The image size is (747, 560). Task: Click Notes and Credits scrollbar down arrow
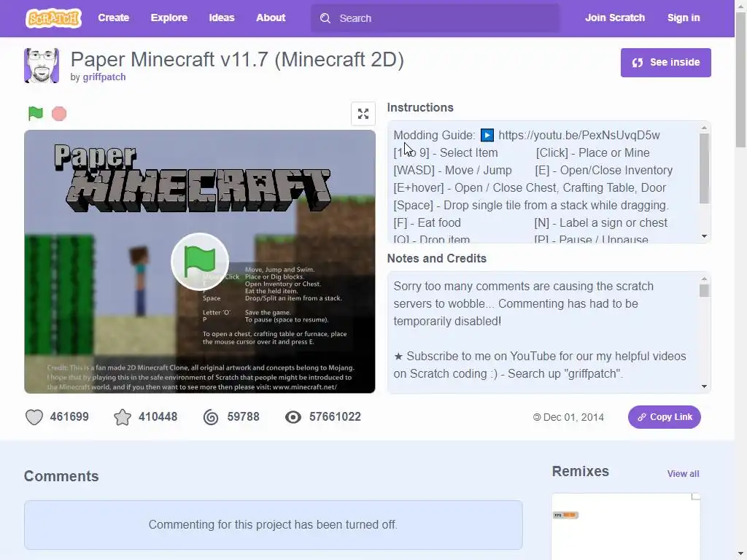tap(704, 386)
